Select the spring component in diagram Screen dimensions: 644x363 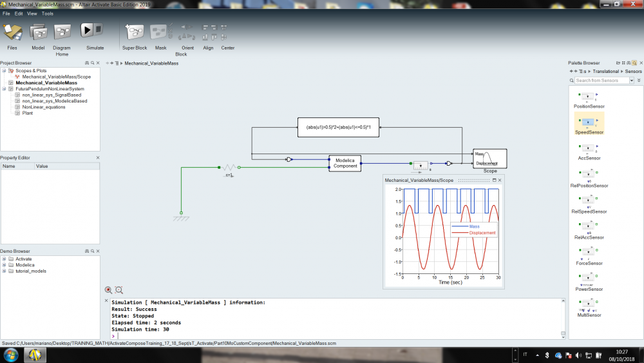pos(229,168)
